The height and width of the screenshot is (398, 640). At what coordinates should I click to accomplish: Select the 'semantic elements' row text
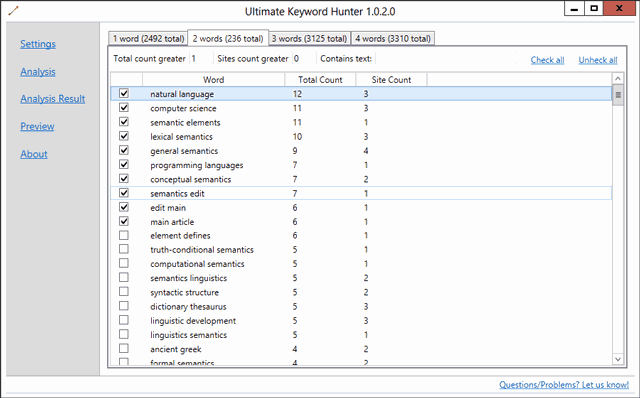(x=185, y=122)
